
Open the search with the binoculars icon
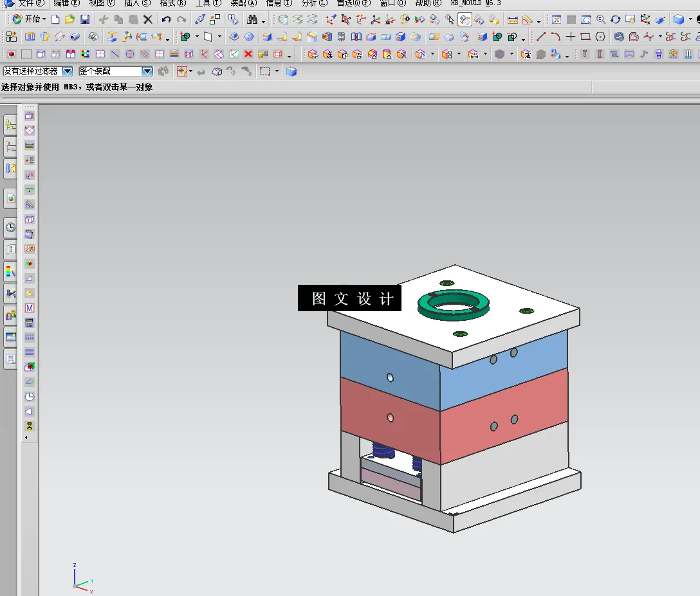coord(253,19)
